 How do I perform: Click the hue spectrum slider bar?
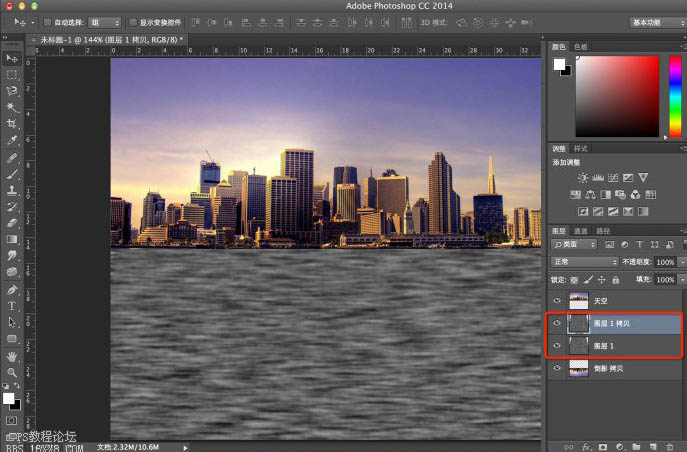675,96
